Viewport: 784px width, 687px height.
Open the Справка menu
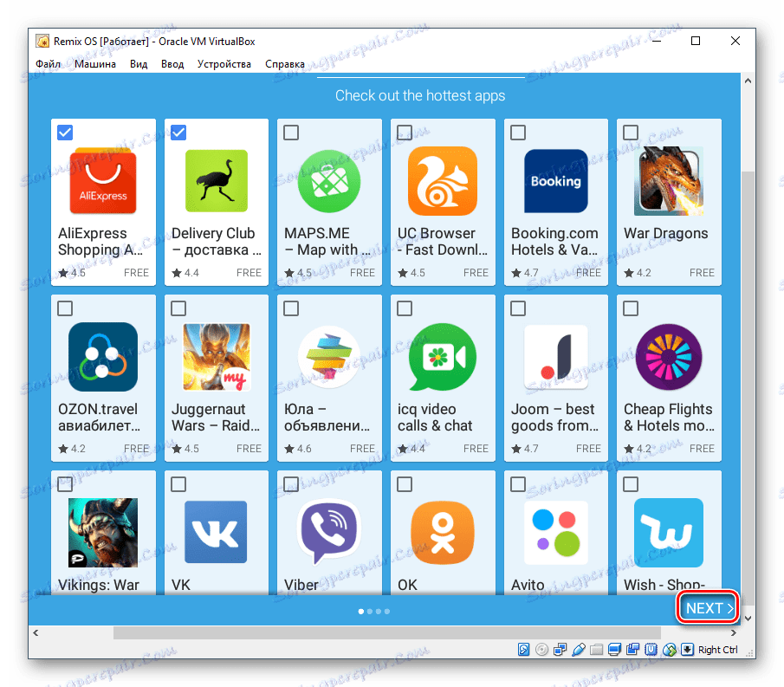click(285, 64)
